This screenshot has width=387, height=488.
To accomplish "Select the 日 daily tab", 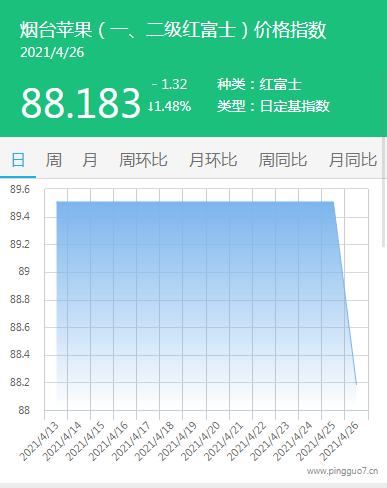I will click(x=18, y=160).
